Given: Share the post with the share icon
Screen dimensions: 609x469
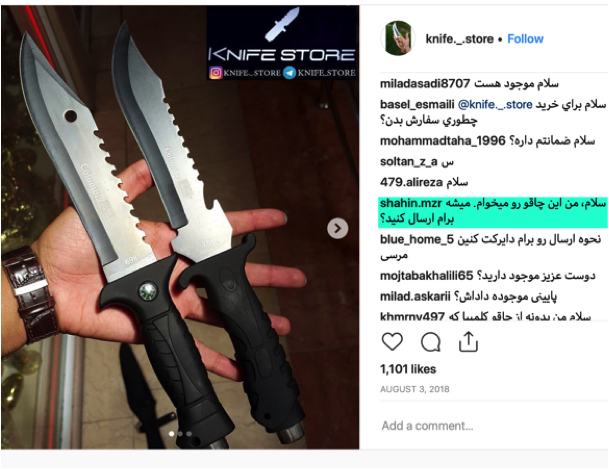Looking at the screenshot, I should [x=468, y=342].
